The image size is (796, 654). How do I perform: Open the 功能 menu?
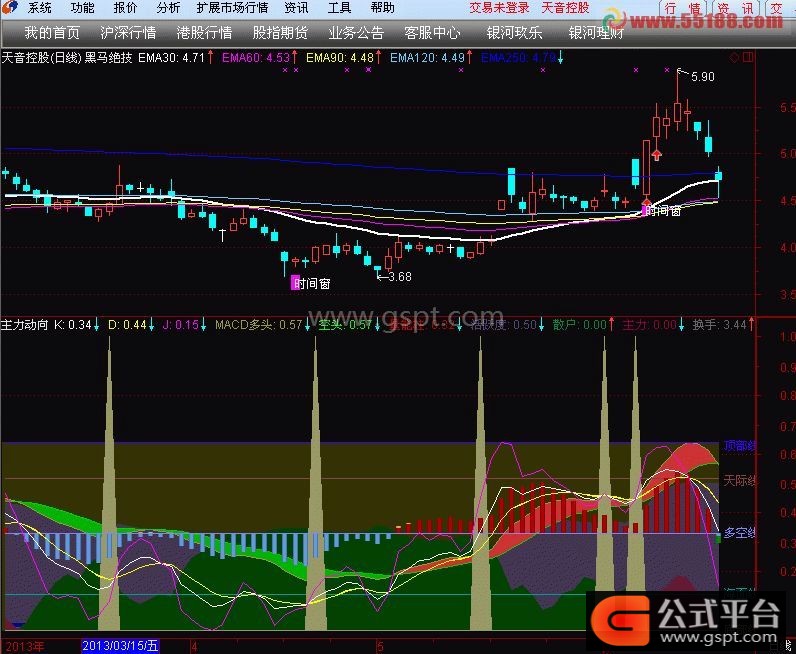pos(82,8)
